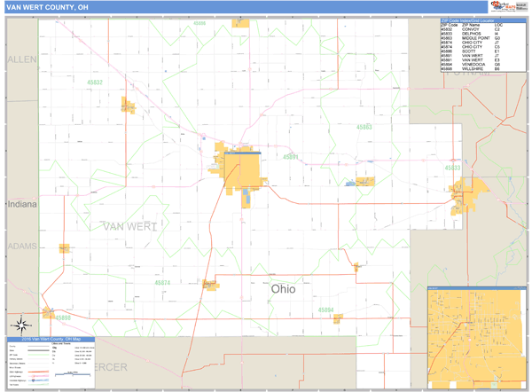532x392 pixels.
Task: Select the VENEDOCIA row in the ZIP index
Action: (483, 65)
